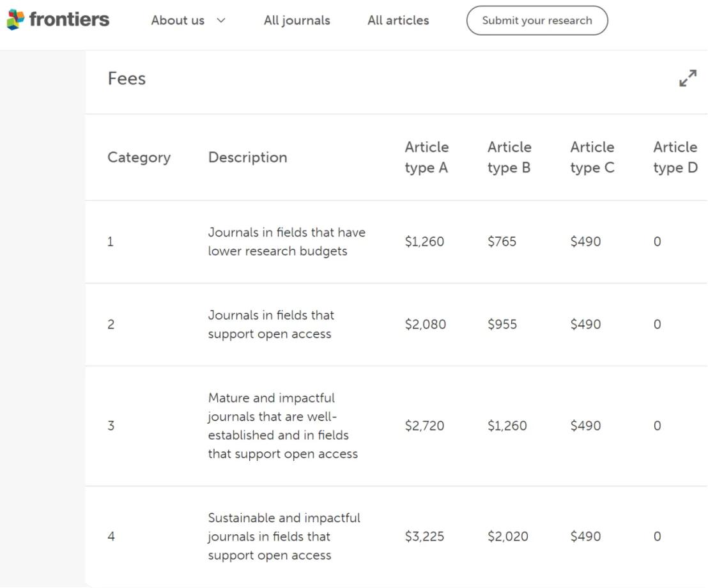
Task: Select the Article type B header
Action: (509, 157)
